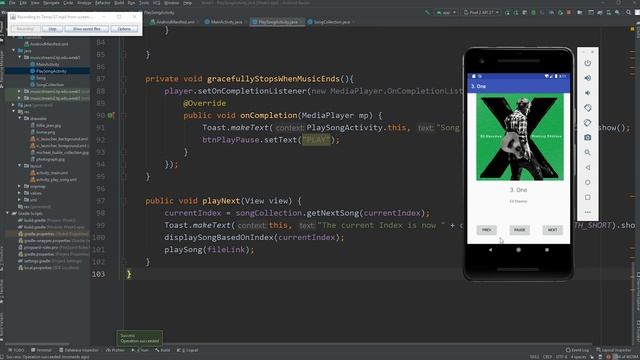The image size is (640, 360).
Task: Take an emulator screenshot with the camera icon
Action: [587, 138]
